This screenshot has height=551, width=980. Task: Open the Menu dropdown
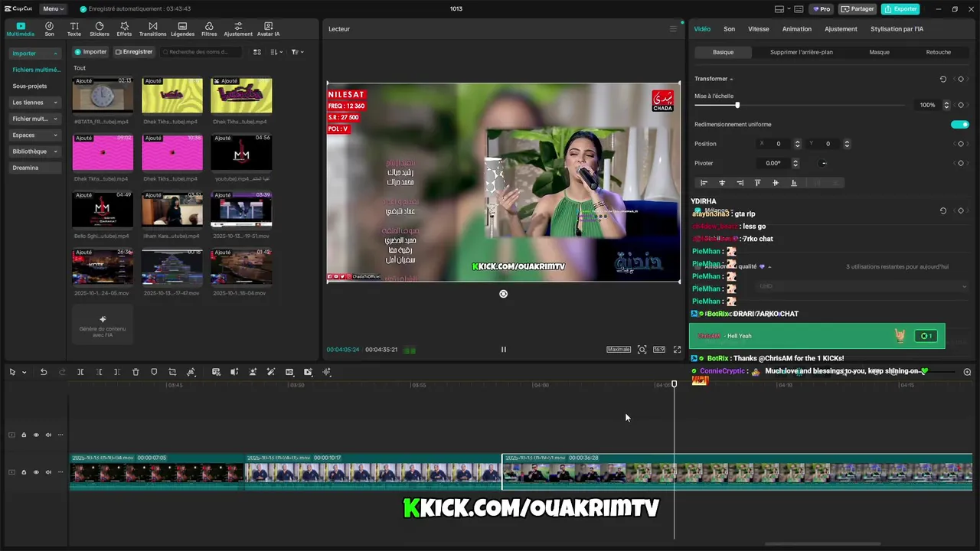(x=53, y=9)
